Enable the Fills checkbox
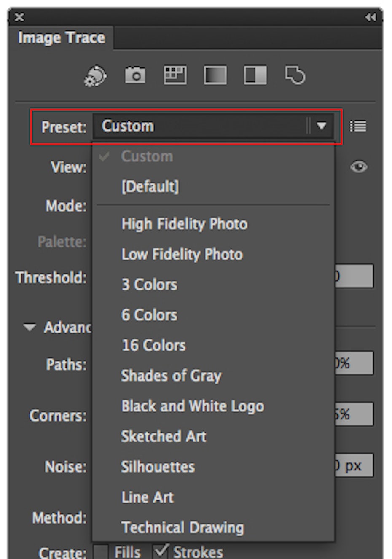392x559 pixels. 101,551
